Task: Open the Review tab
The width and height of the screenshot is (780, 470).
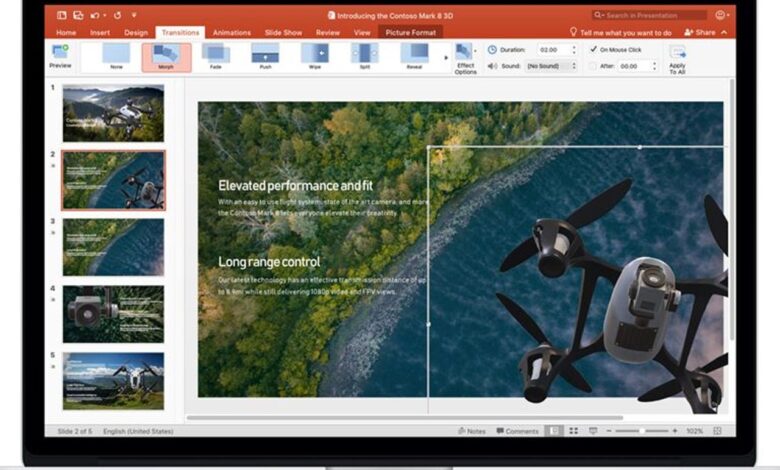Action: (x=328, y=32)
